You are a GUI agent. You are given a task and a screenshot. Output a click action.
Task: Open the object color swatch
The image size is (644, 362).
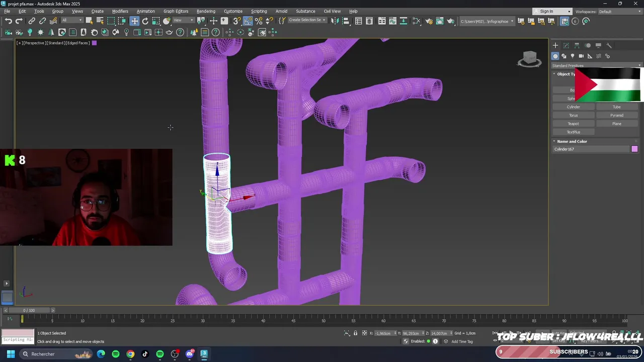634,149
